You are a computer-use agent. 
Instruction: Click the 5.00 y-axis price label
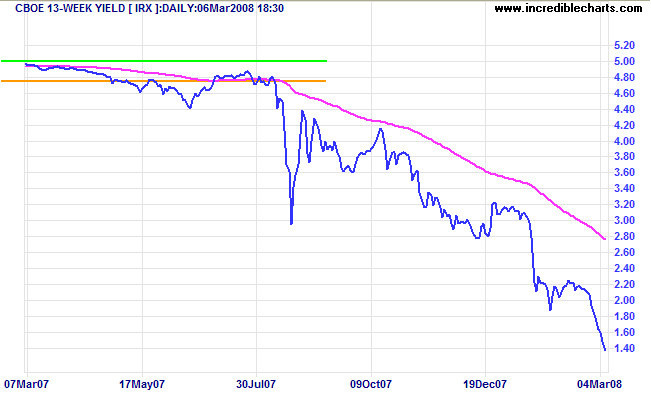point(624,61)
